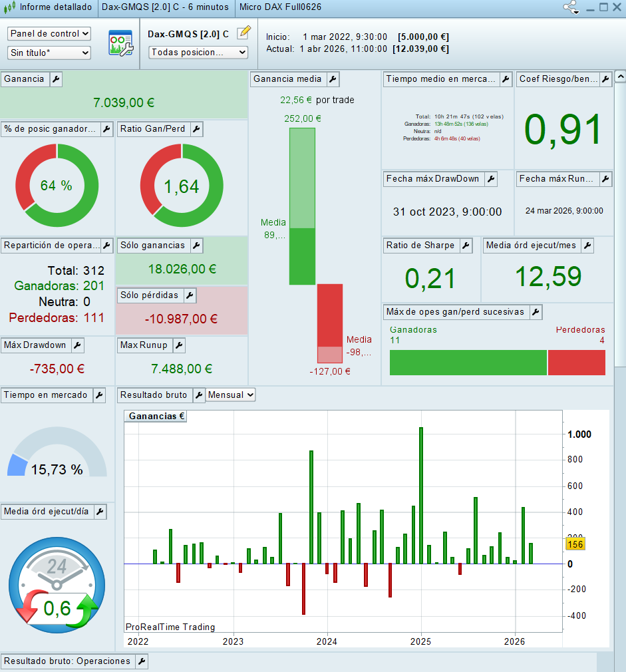Open the Todas posiciones filter dropdown
This screenshot has height=672, width=626.
198,52
